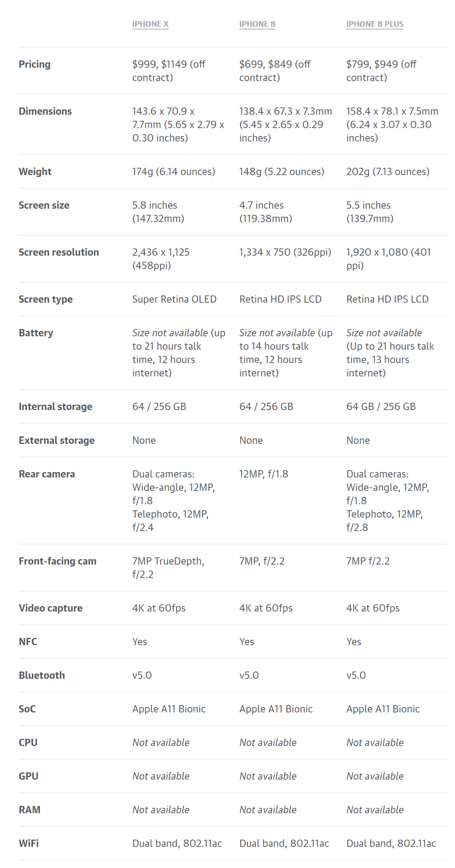The image size is (455, 868).
Task: Click the WiFi row label
Action: tap(29, 844)
